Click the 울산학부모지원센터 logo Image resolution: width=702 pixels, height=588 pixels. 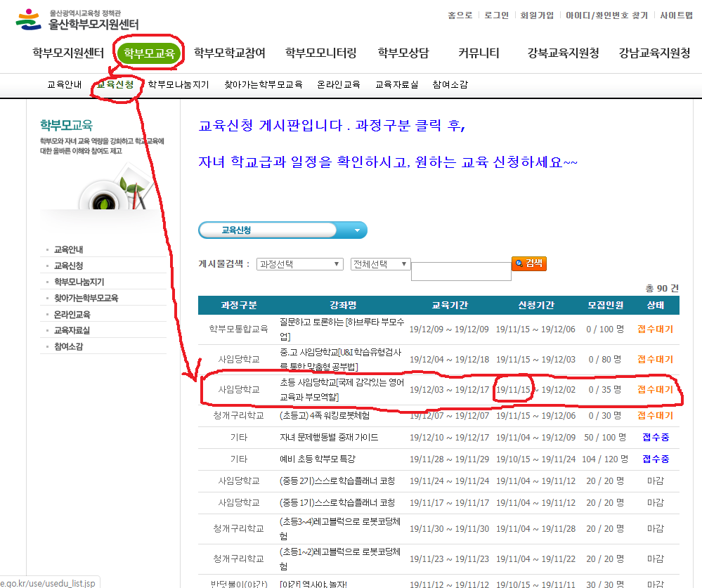77,20
